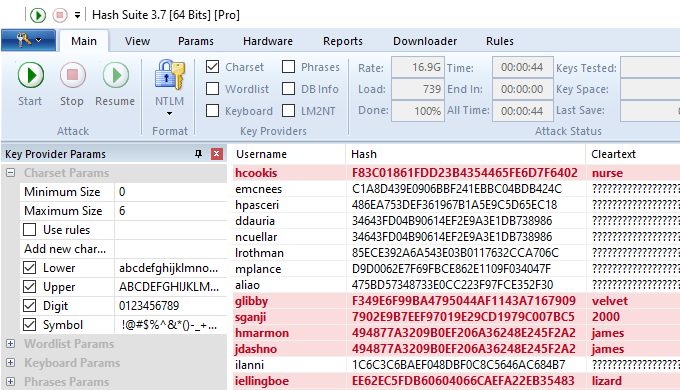Open the Hardware ribbon tab
This screenshot has height=390, width=680.
[268, 41]
